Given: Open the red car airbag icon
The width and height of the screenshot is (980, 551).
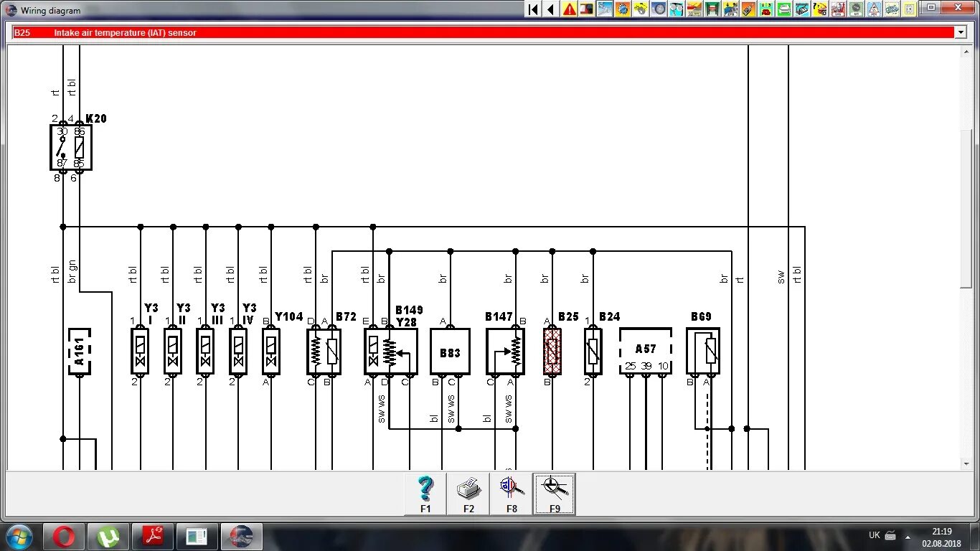Looking at the screenshot, I should point(838,9).
